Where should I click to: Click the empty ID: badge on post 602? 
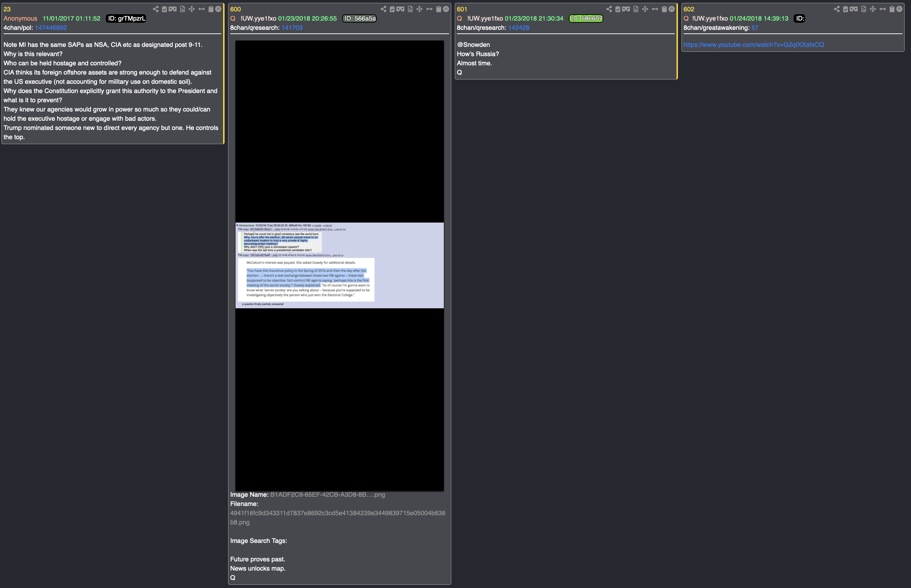[x=799, y=18]
